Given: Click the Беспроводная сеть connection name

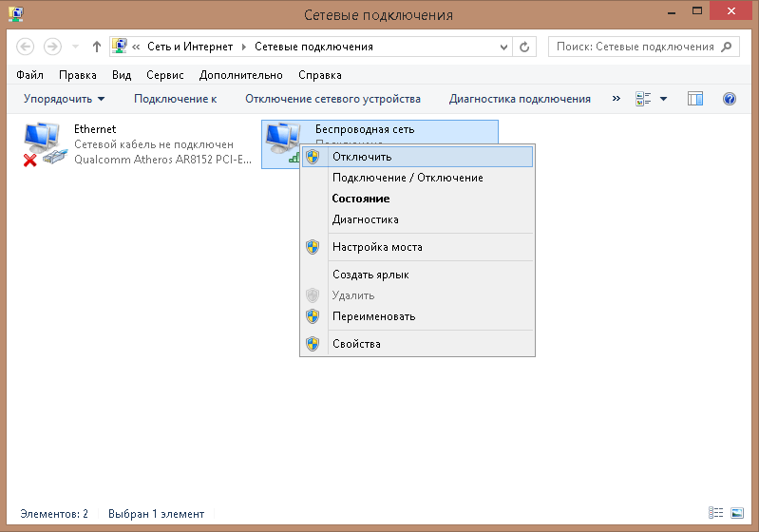Looking at the screenshot, I should pos(365,129).
